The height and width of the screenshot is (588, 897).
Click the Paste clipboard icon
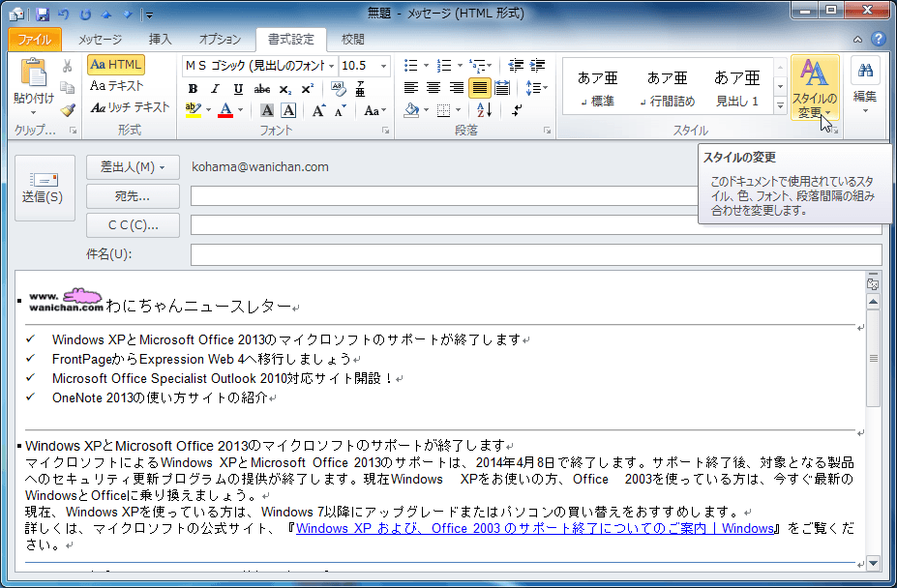click(34, 74)
